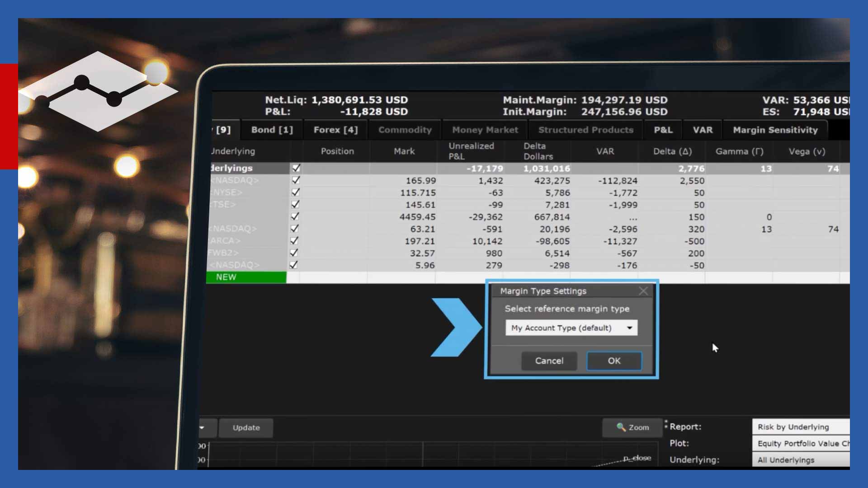Close the Margin Type Settings dialog

coord(643,291)
